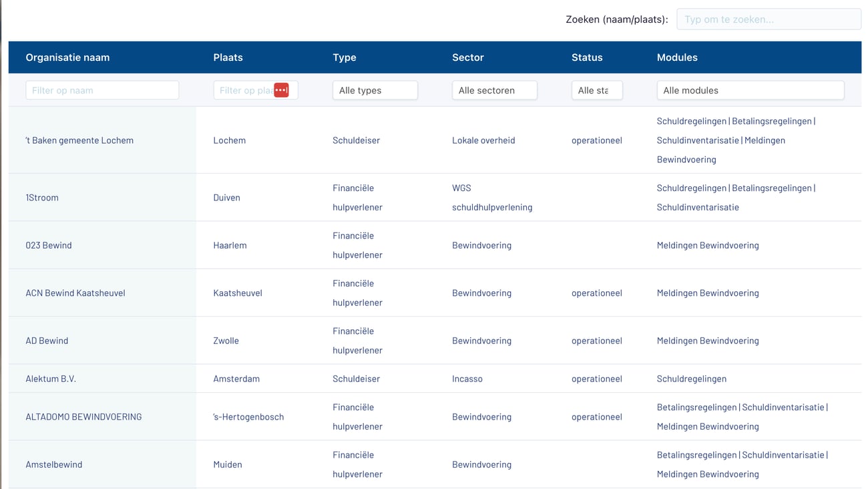The image size is (868, 489).
Task: Open the 1Stroom organisation entry
Action: (x=42, y=198)
